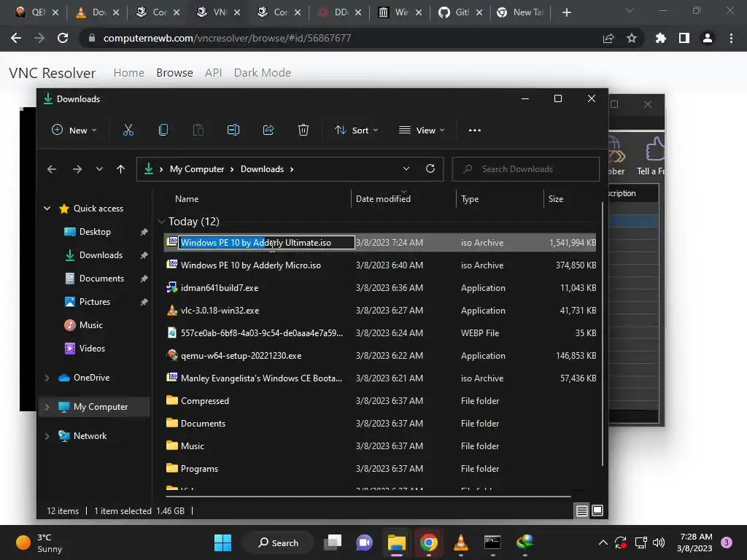Open Chrome side panel icon
This screenshot has height=560, width=747.
coord(684,38)
